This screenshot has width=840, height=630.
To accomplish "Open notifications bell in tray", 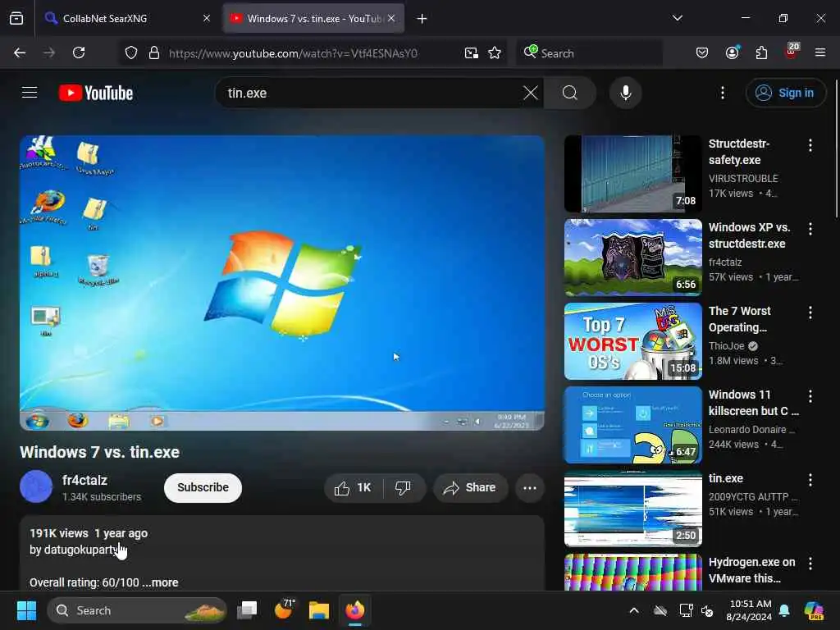I will (784, 610).
